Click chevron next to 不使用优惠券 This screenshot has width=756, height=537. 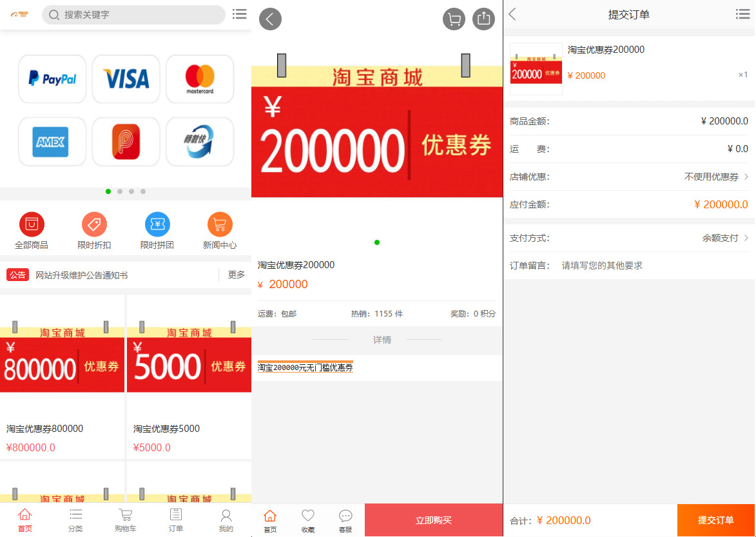[746, 177]
